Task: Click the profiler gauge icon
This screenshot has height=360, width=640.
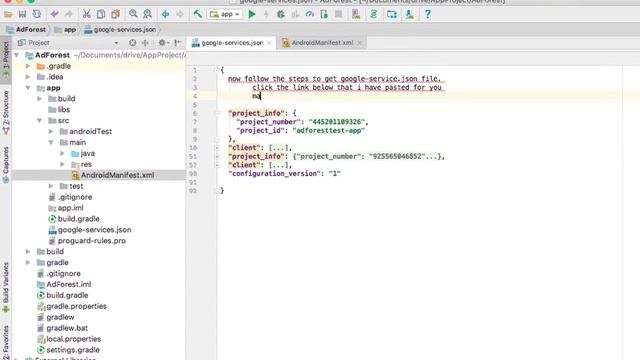Action: 309,14
